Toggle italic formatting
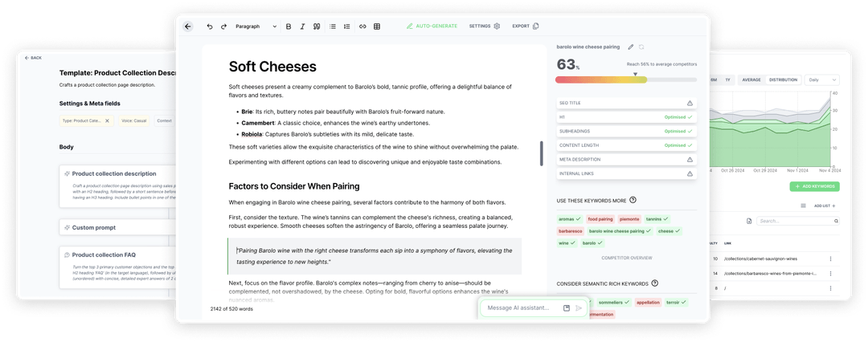This screenshot has width=868, height=342. (302, 26)
